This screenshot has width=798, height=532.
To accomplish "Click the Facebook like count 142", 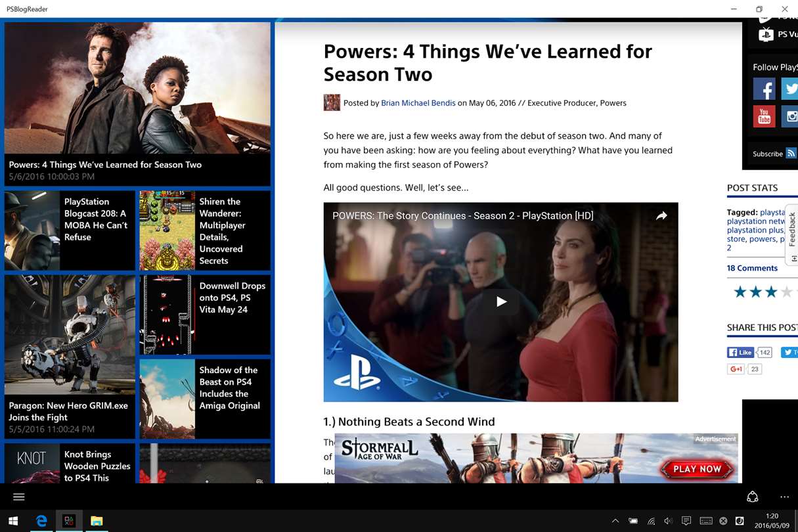I will point(765,352).
